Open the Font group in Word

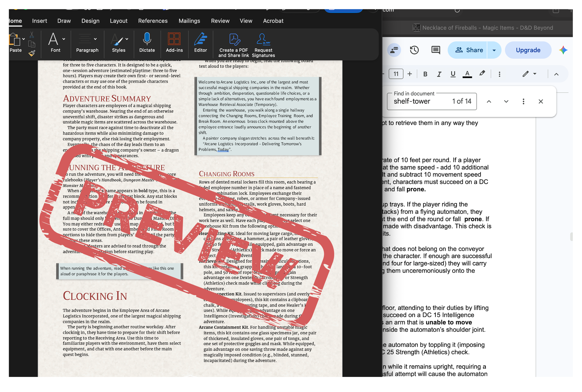56,43
